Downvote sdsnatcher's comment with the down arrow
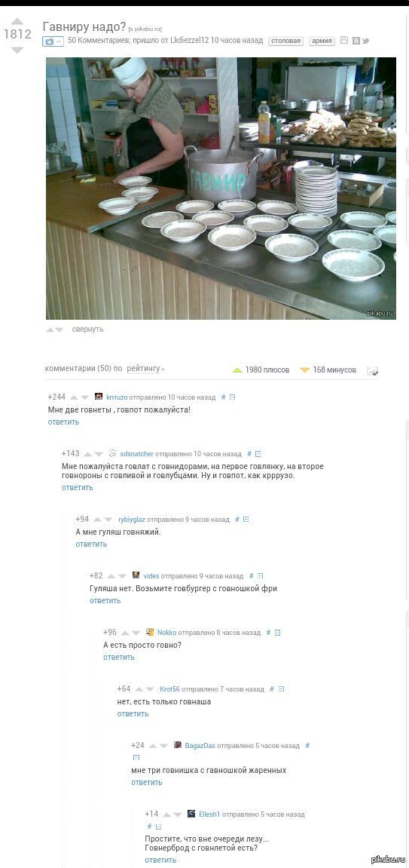This screenshot has width=409, height=868. 99,454
